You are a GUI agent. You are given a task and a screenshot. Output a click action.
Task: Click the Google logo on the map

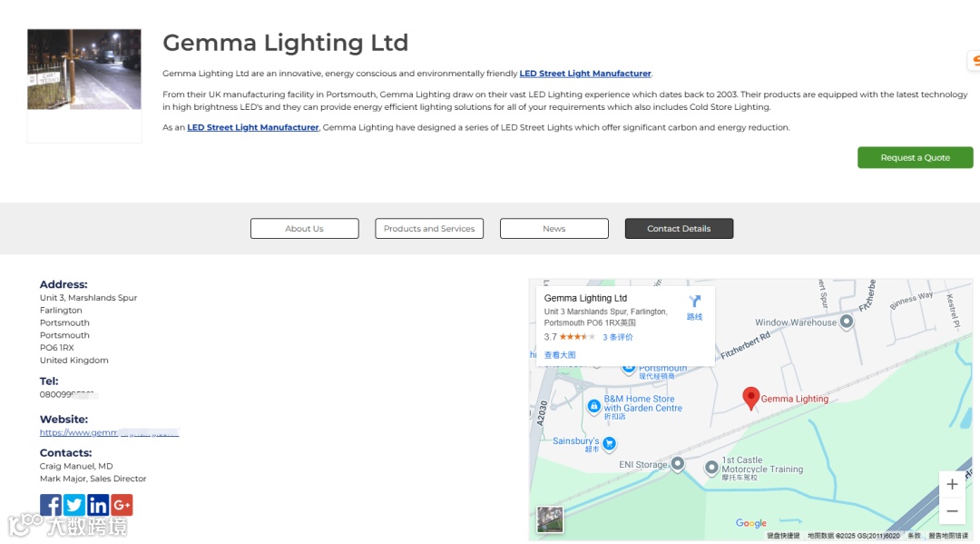pyautogui.click(x=750, y=523)
